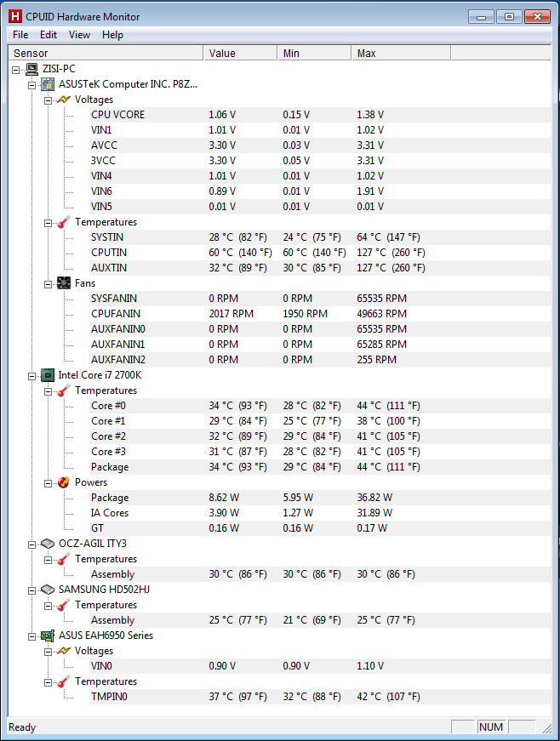The height and width of the screenshot is (741, 560).
Task: Click the 49663 RPM max value
Action: point(382,314)
